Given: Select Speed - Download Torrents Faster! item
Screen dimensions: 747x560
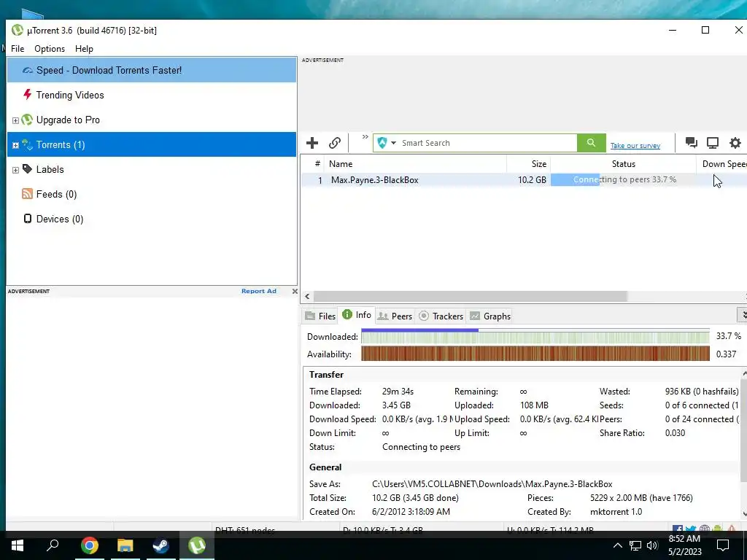Looking at the screenshot, I should (x=152, y=70).
